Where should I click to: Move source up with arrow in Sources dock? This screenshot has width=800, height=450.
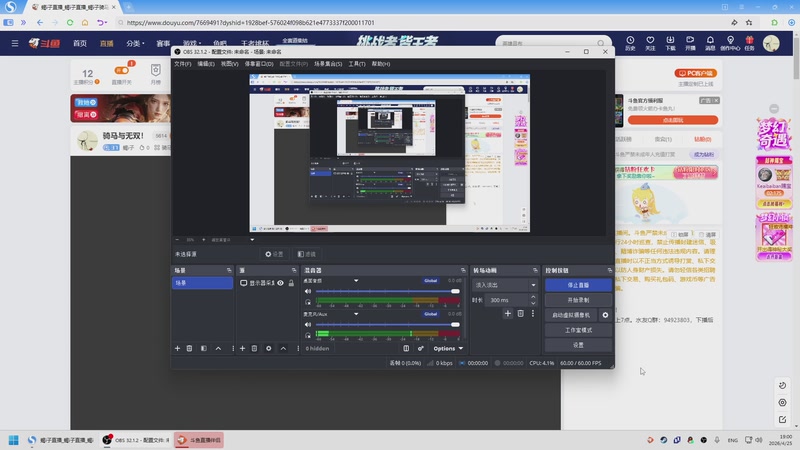pyautogui.click(x=283, y=348)
